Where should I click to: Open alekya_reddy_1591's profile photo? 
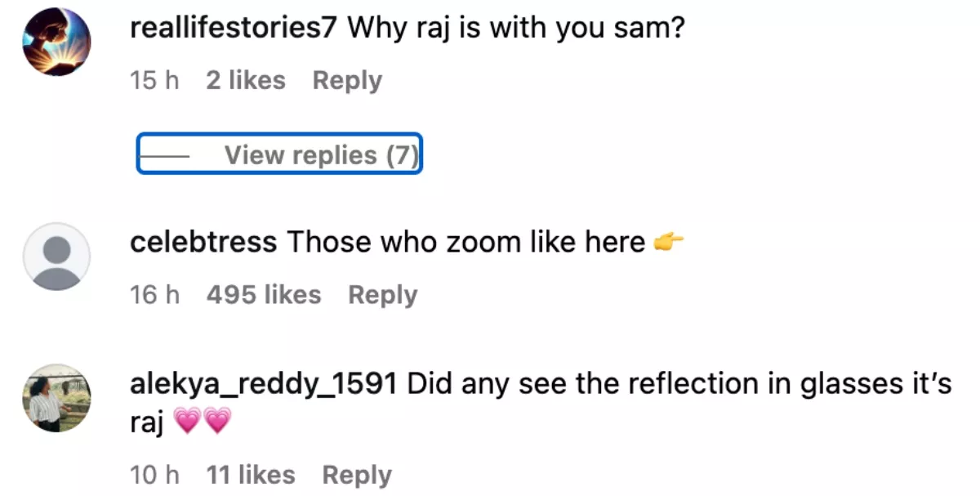pyautogui.click(x=56, y=397)
